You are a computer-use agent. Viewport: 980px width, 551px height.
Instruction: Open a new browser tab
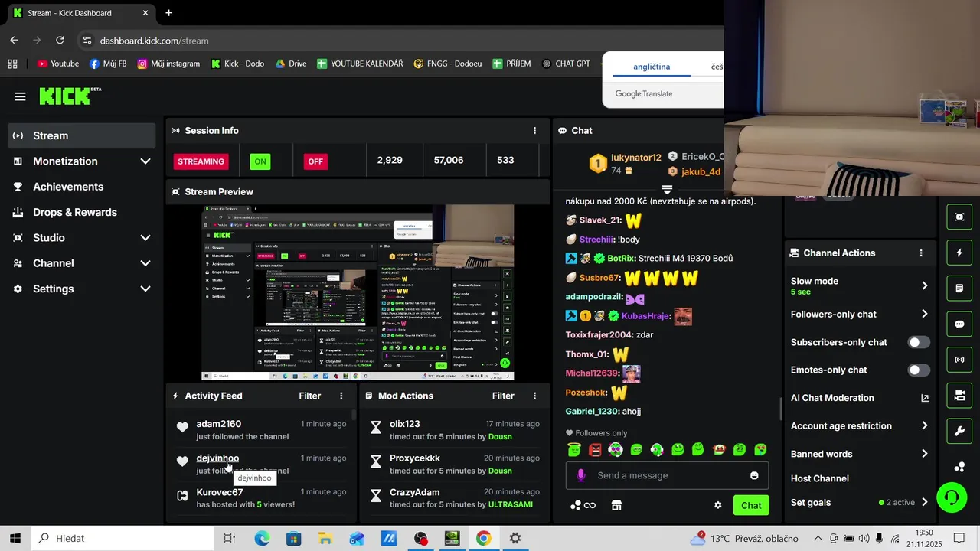(168, 13)
